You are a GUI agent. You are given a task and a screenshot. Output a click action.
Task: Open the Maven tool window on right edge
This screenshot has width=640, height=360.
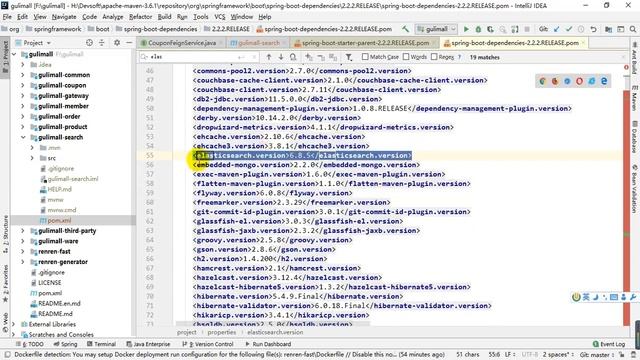[x=634, y=98]
